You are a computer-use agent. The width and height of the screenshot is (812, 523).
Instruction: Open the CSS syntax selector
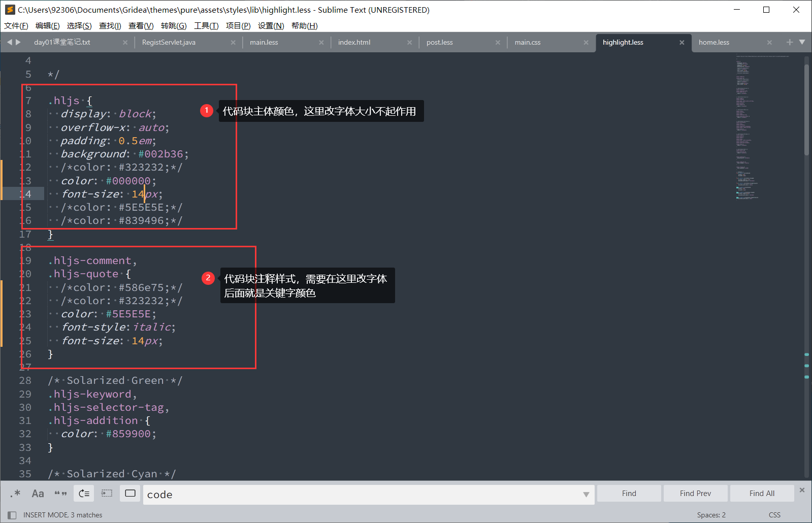(774, 515)
